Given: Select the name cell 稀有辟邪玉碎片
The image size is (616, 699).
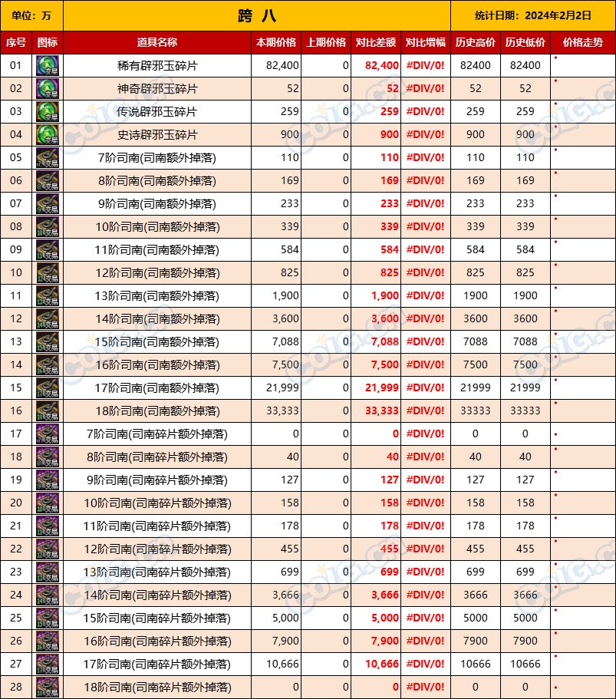Looking at the screenshot, I should (x=157, y=65).
